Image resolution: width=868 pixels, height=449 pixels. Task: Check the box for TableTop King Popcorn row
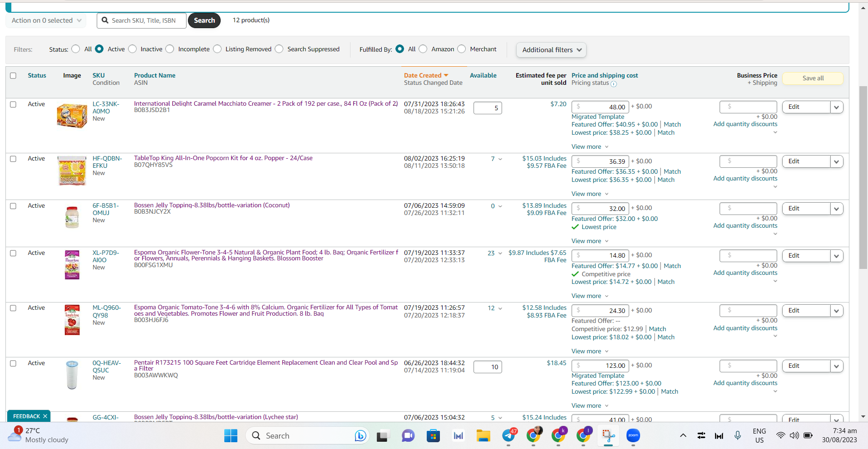click(13, 159)
